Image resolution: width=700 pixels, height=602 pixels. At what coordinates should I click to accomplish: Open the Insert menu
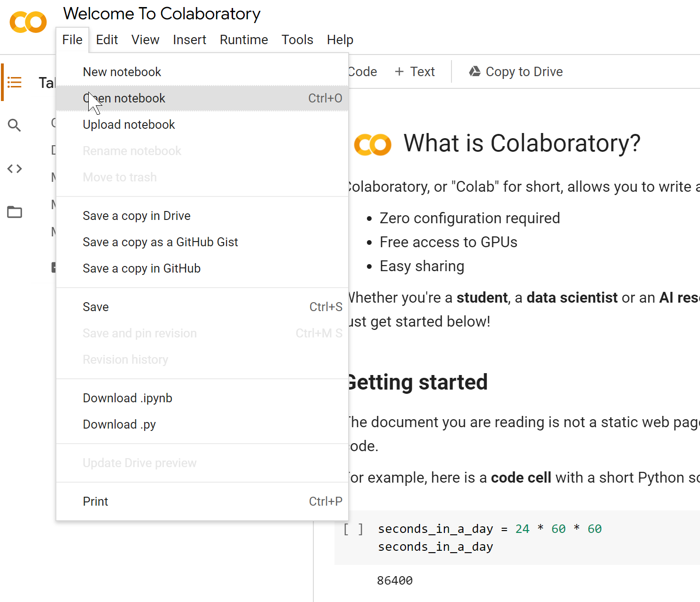(189, 40)
